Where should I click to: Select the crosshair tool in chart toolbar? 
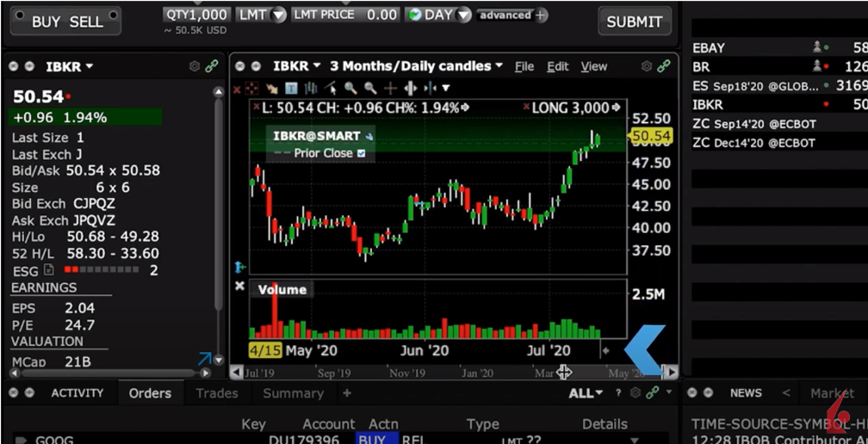tap(390, 88)
